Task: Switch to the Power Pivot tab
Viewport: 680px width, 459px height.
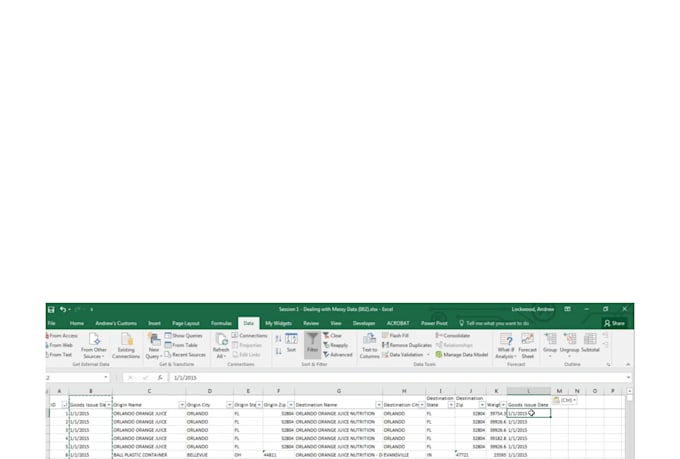Action: (x=434, y=323)
